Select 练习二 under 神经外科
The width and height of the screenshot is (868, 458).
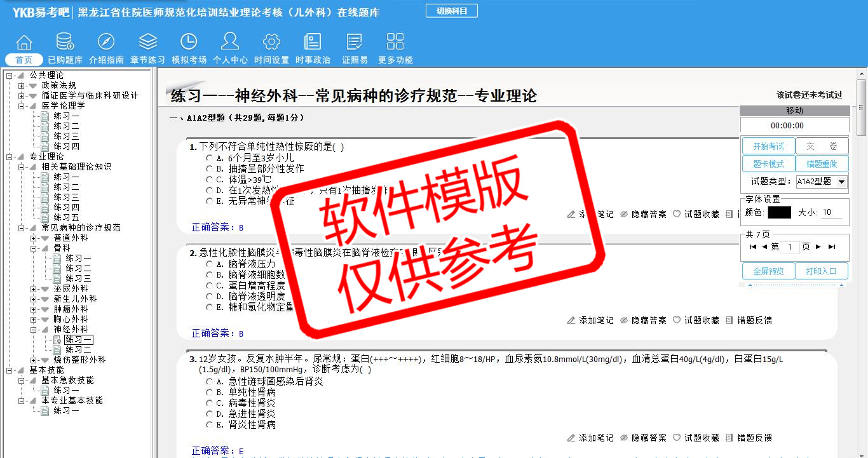click(x=78, y=350)
